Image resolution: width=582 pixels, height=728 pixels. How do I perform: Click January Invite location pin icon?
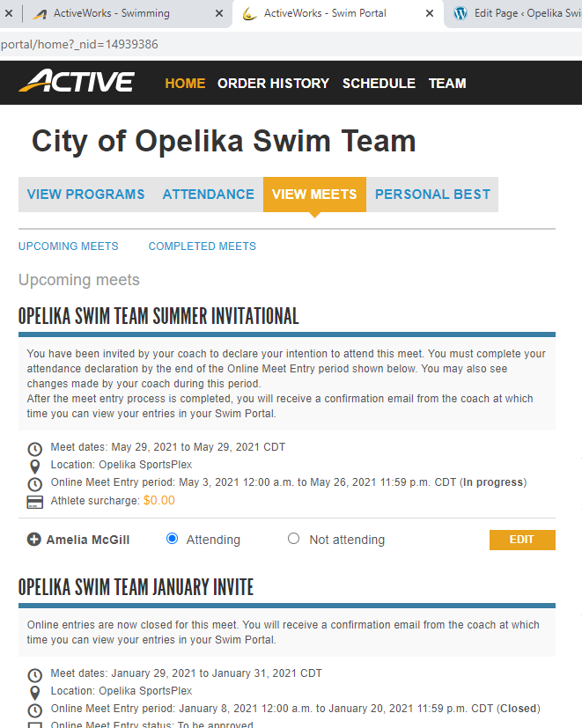(35, 692)
